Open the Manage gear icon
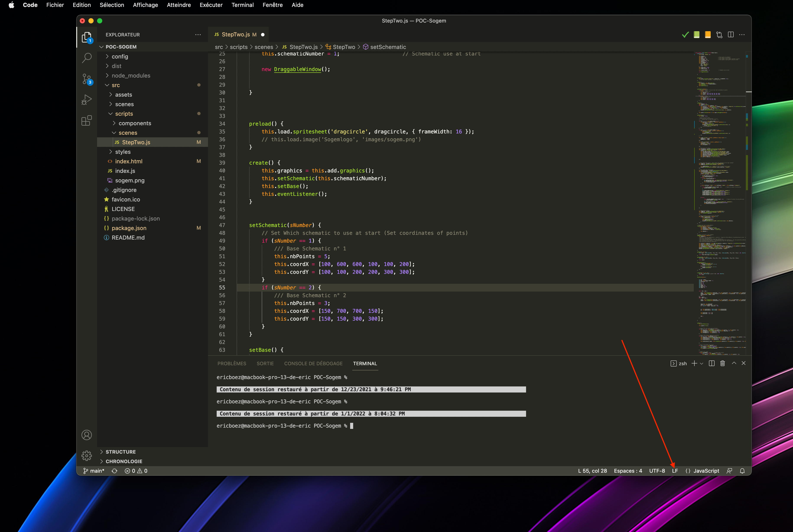The height and width of the screenshot is (532, 793). coord(87,455)
